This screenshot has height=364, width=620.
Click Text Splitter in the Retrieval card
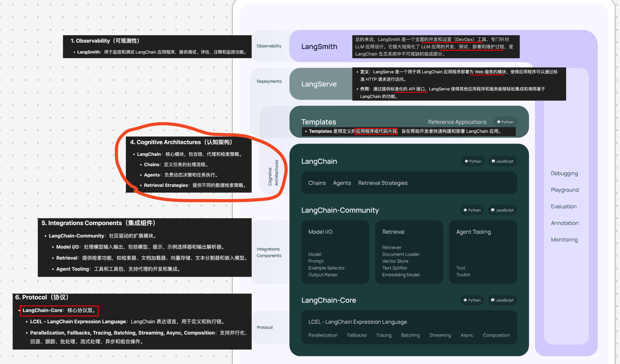[395, 268]
